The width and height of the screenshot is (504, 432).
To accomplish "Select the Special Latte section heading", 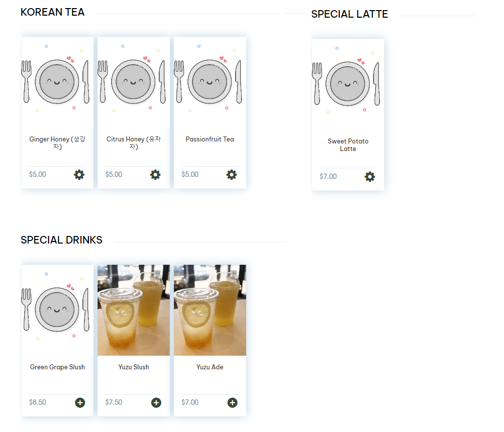I will (349, 14).
